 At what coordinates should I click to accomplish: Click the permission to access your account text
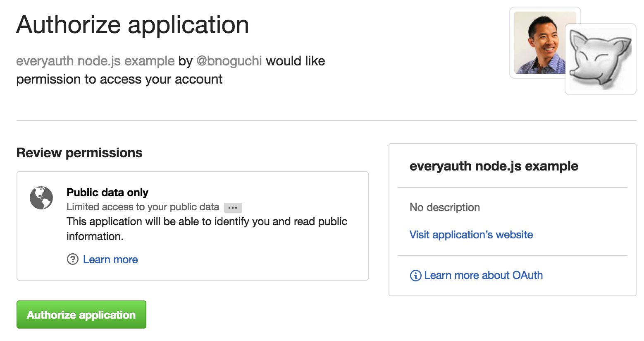click(119, 79)
